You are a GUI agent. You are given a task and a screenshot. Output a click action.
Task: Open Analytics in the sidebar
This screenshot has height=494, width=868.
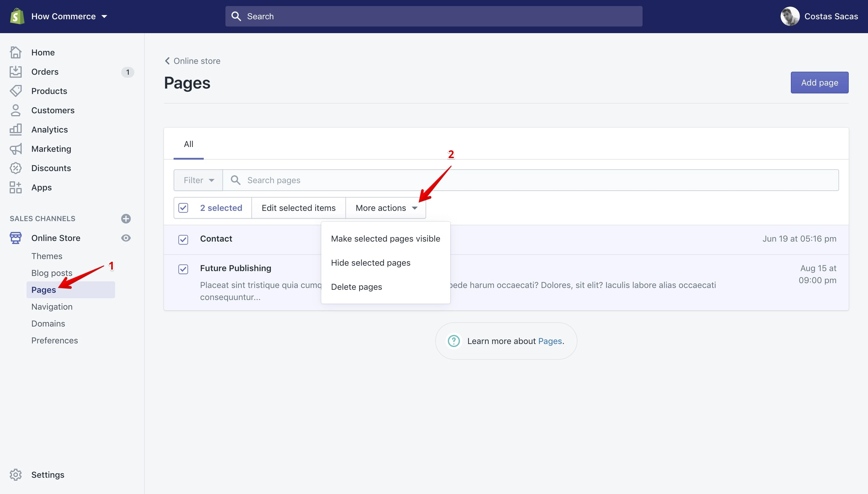[x=49, y=130]
